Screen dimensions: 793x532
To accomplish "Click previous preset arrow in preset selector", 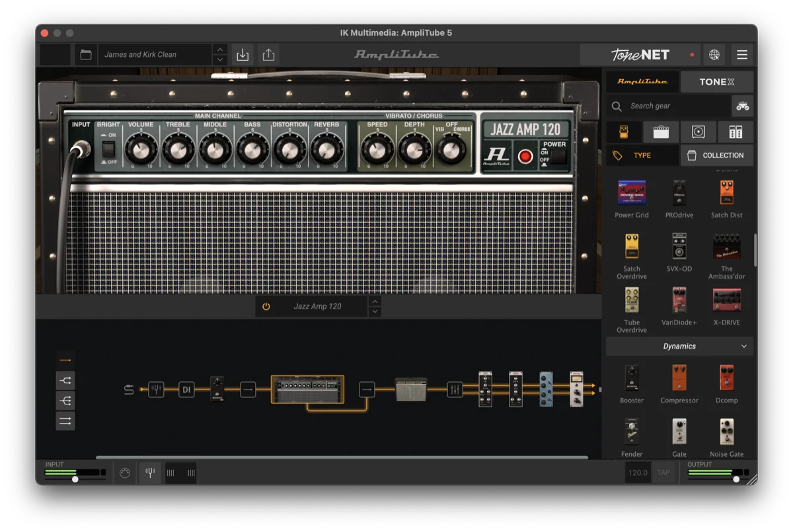I will pyautogui.click(x=220, y=50).
